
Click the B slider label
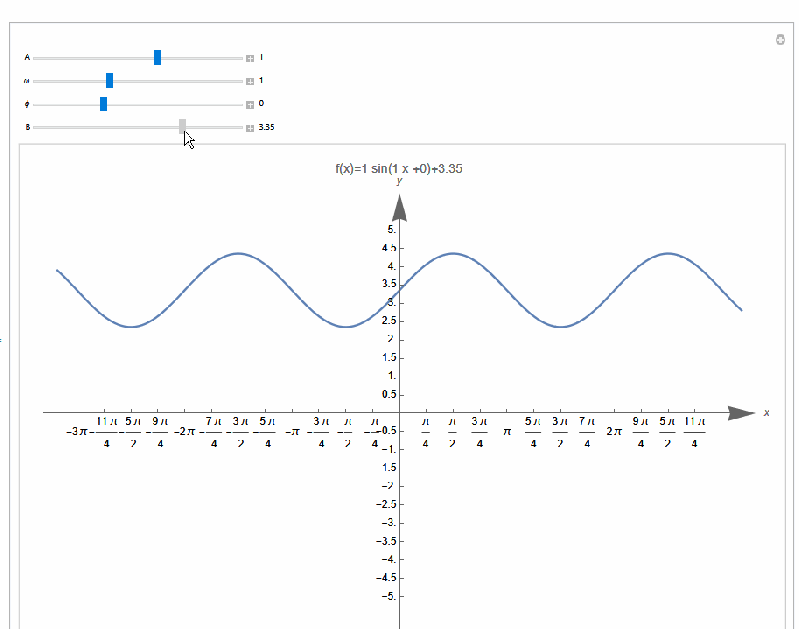coord(28,127)
